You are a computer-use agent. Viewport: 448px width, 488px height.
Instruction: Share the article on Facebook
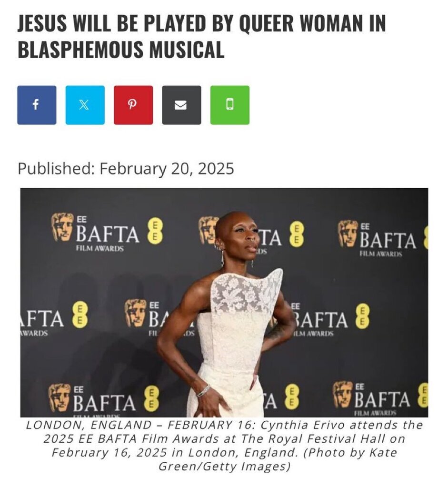pos(37,105)
